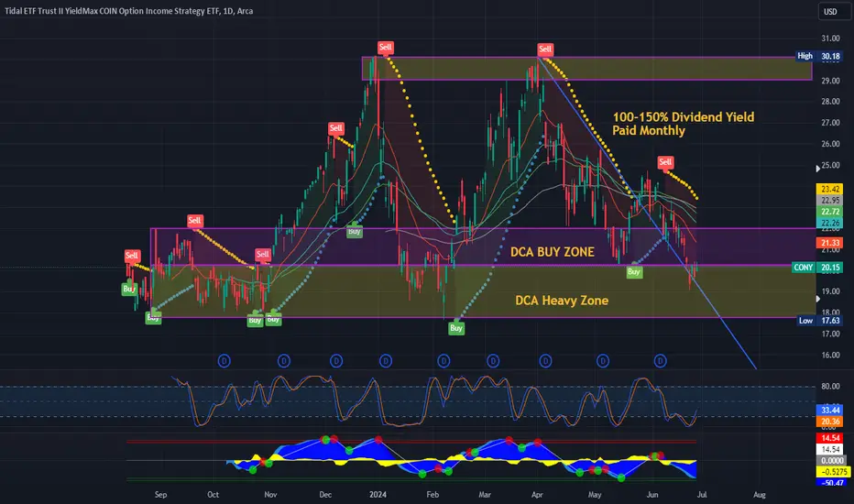Click the red 21.33 price tag
The width and height of the screenshot is (854, 504).
(830, 243)
